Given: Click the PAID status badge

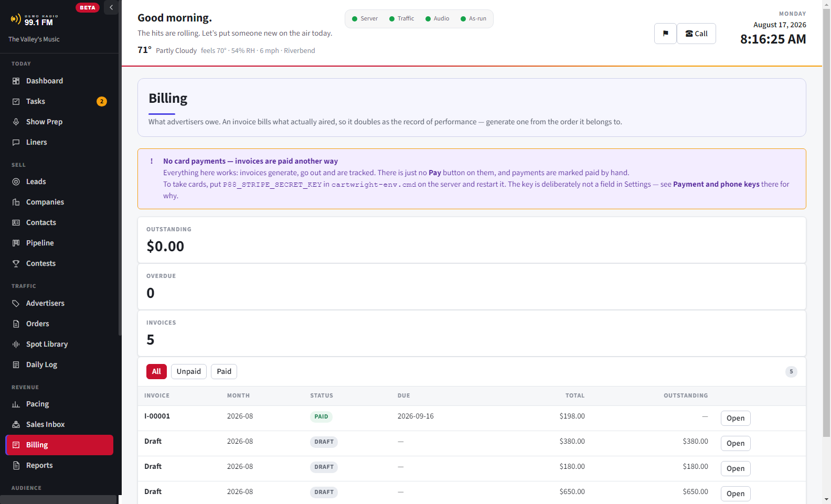Looking at the screenshot, I should point(321,416).
